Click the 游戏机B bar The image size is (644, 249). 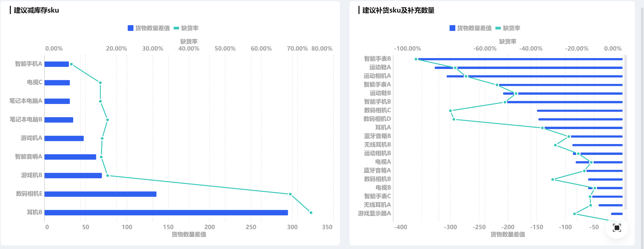tap(73, 176)
